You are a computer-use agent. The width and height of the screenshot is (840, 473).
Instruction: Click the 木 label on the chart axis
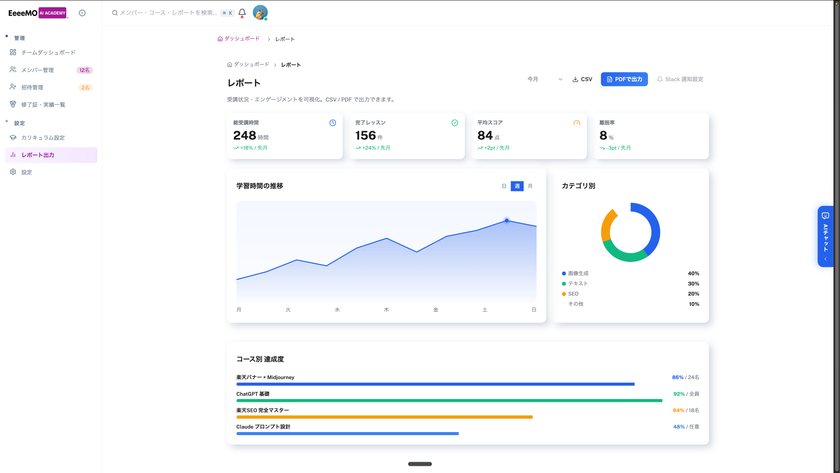tap(386, 310)
